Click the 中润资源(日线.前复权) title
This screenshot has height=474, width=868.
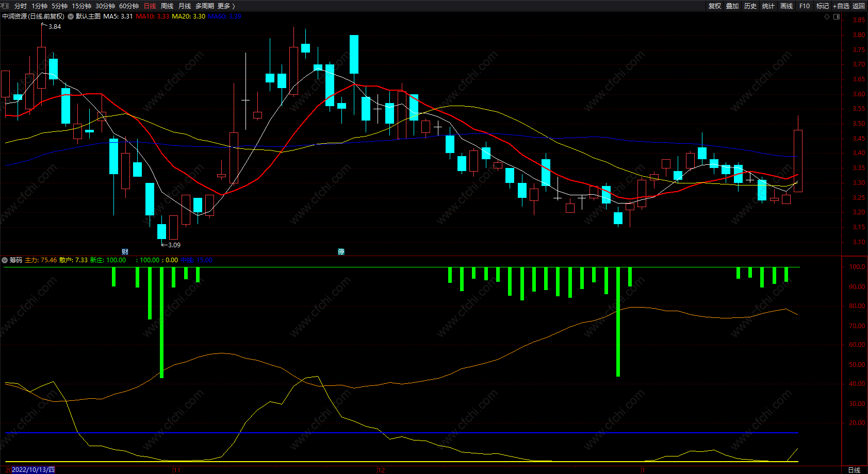click(x=34, y=16)
